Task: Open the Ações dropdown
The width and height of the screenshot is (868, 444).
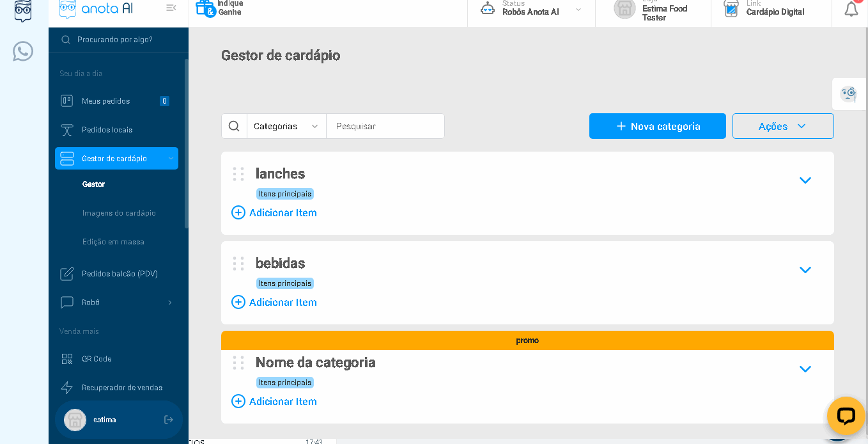Action: pyautogui.click(x=782, y=126)
